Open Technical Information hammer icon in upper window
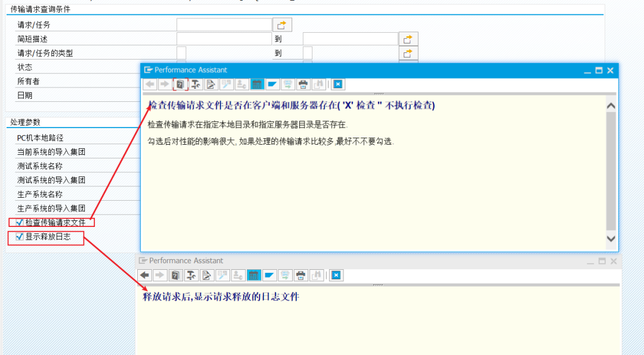 (196, 84)
